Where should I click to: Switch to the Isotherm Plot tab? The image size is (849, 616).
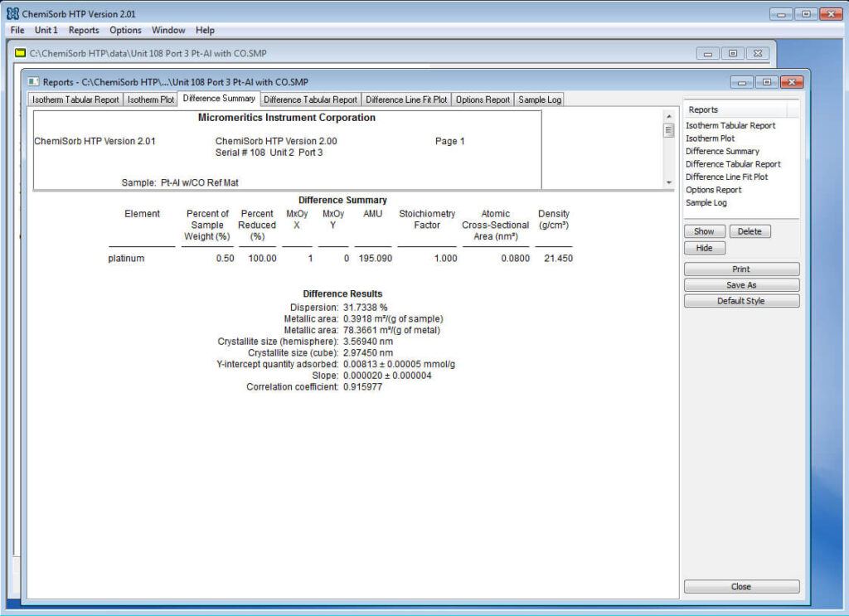[150, 99]
